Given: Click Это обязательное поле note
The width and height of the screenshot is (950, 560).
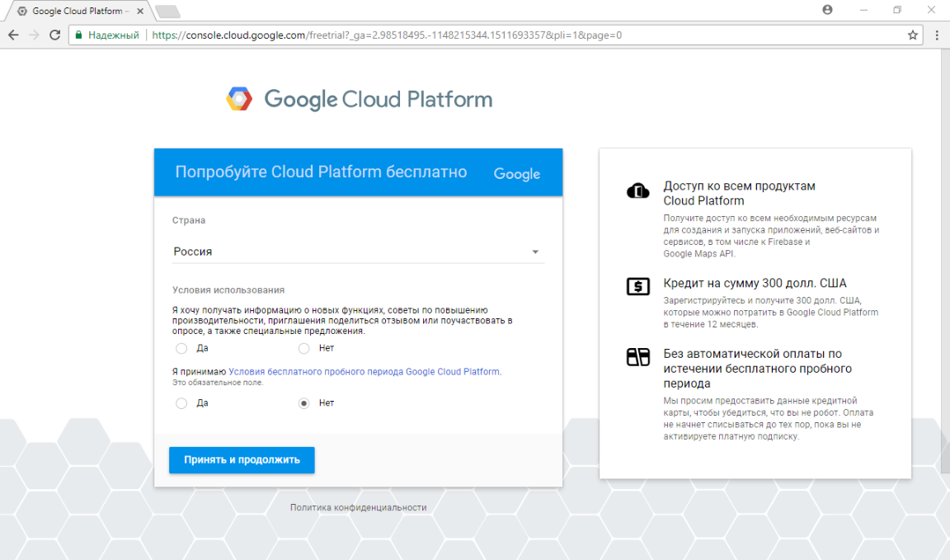Looking at the screenshot, I should click(x=218, y=383).
